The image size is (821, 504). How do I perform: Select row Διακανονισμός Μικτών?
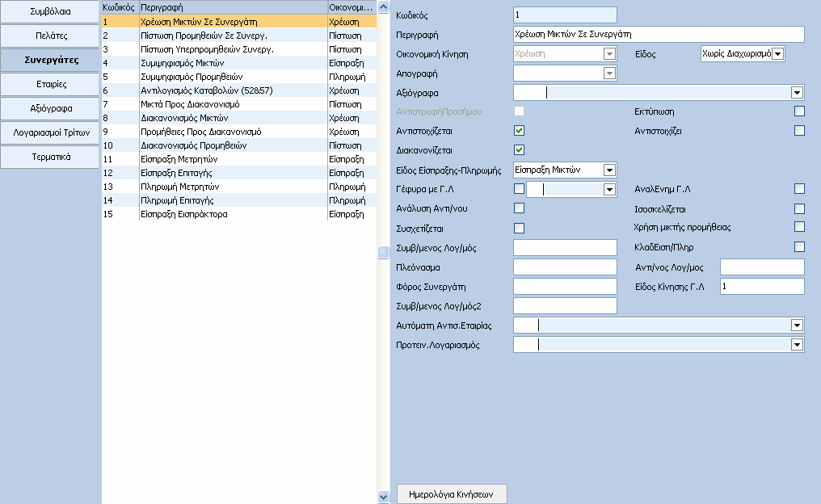coord(238,118)
